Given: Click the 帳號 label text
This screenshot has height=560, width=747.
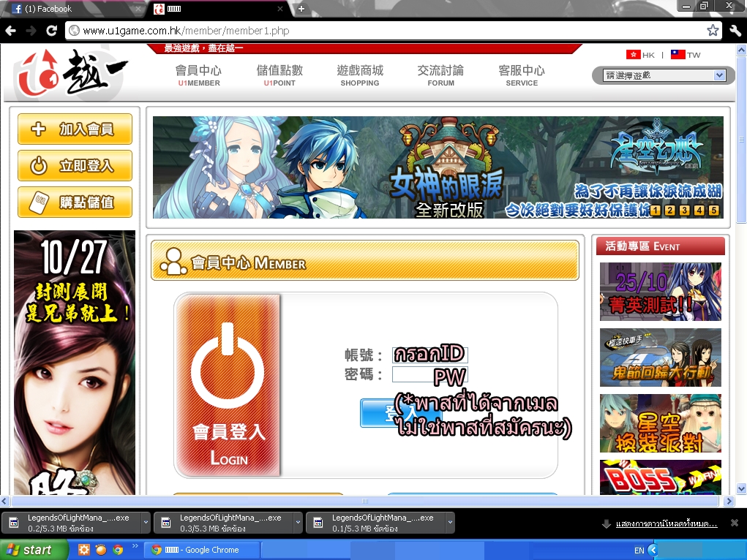Looking at the screenshot, I should tap(363, 355).
